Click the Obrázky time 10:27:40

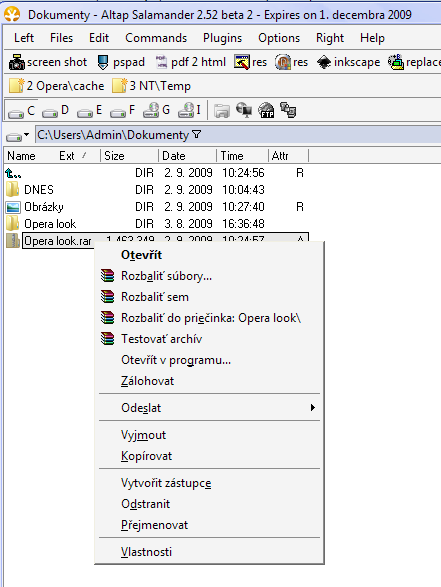[243, 207]
